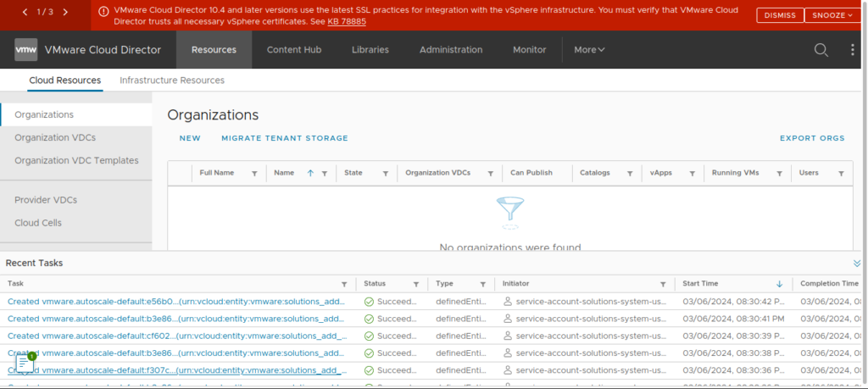Expand the More dropdown menu

coord(589,50)
